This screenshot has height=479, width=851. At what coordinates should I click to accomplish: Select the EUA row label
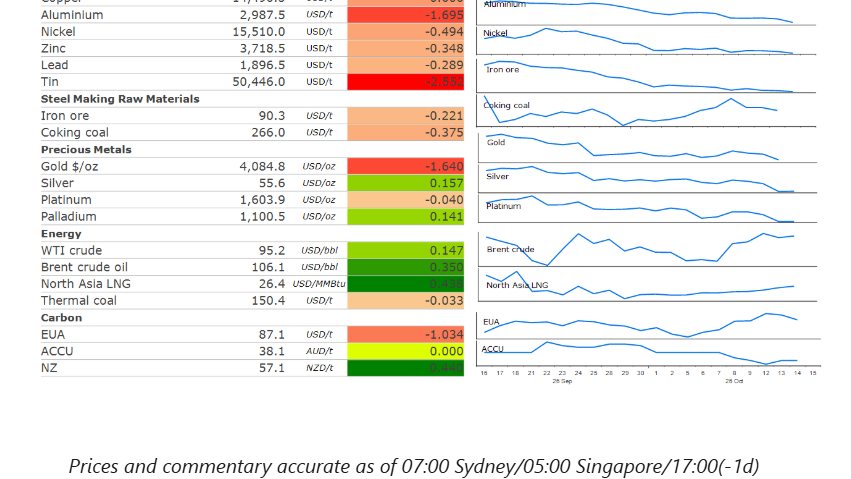53,335
